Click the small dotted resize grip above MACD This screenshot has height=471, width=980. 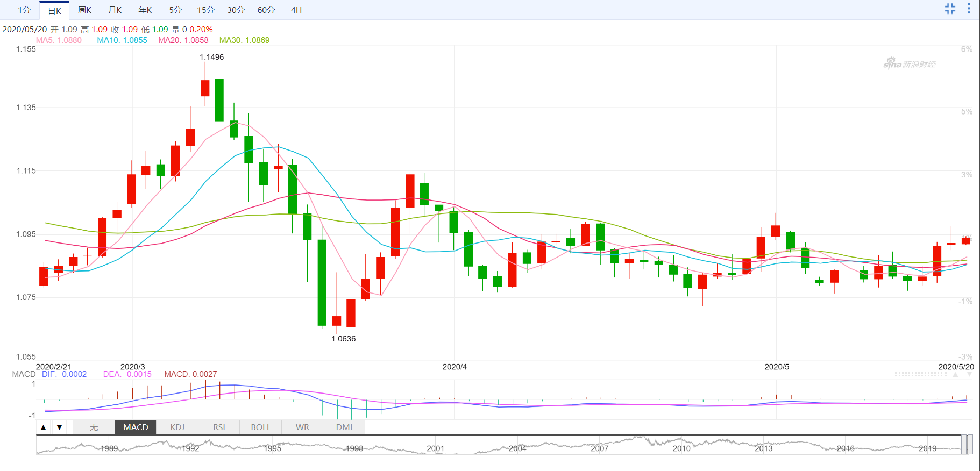(x=920, y=374)
